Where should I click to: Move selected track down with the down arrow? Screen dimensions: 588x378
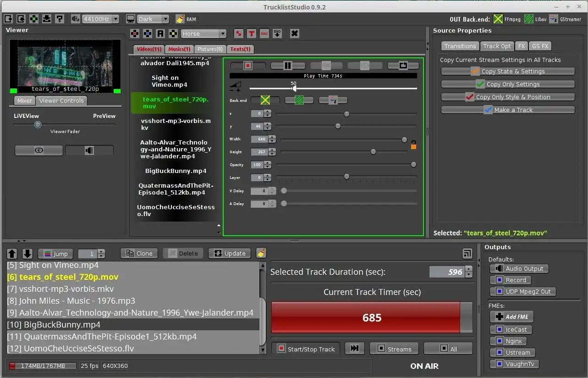tap(27, 253)
